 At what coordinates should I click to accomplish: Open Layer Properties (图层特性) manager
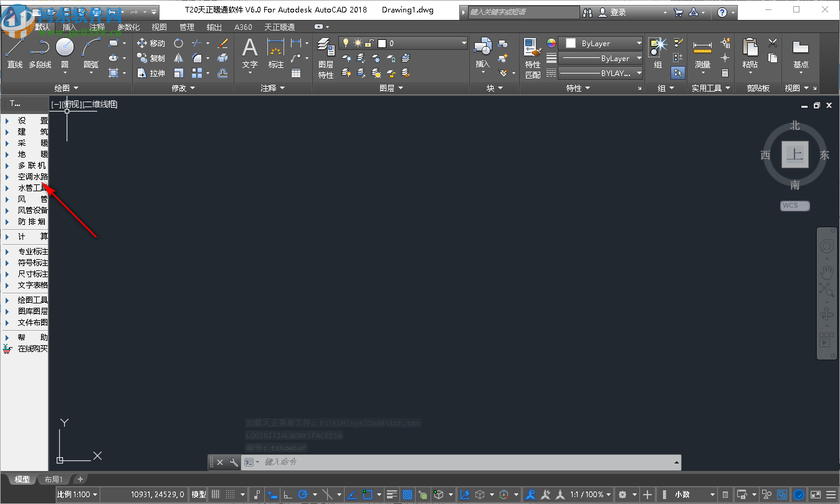[x=326, y=58]
